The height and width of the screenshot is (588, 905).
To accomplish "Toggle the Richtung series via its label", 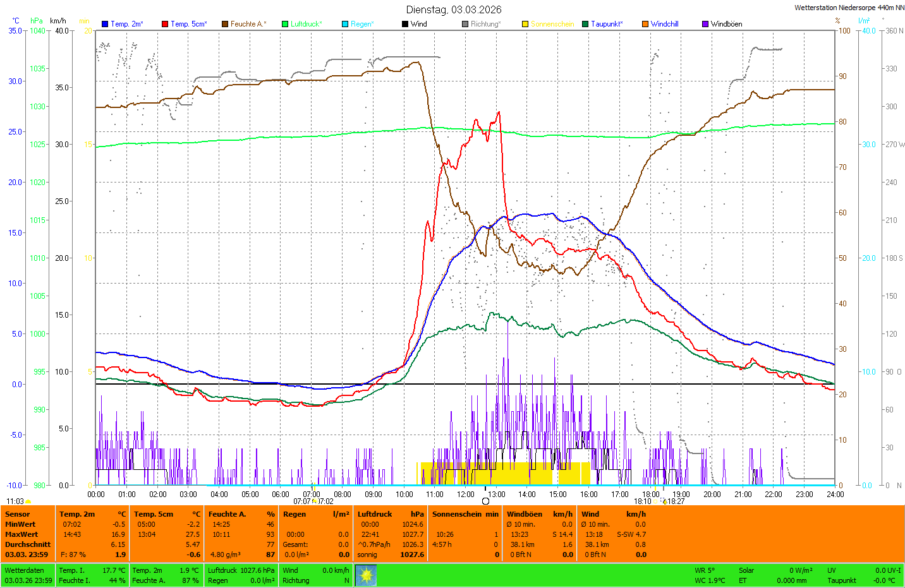I will 485,24.
